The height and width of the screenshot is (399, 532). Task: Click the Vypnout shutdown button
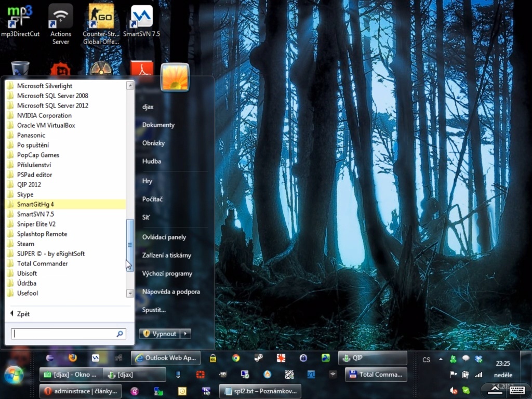(x=160, y=334)
